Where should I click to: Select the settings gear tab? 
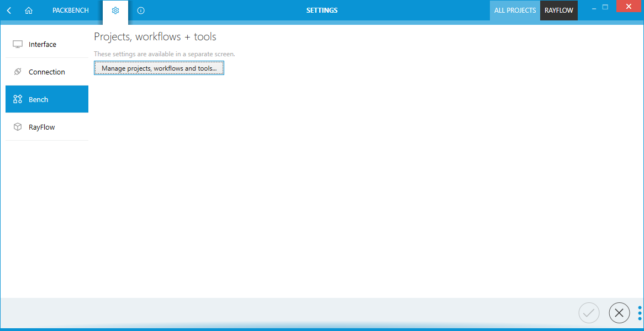pyautogui.click(x=115, y=10)
